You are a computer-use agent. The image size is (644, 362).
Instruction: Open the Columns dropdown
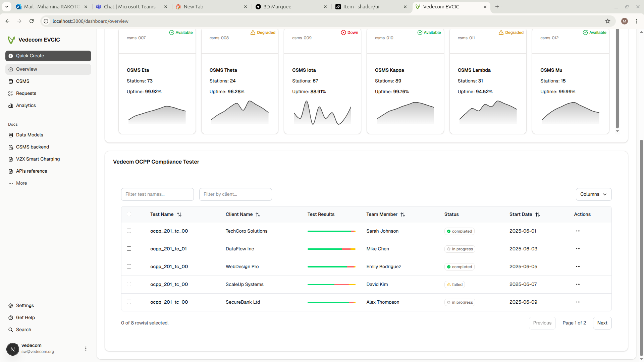(x=593, y=194)
